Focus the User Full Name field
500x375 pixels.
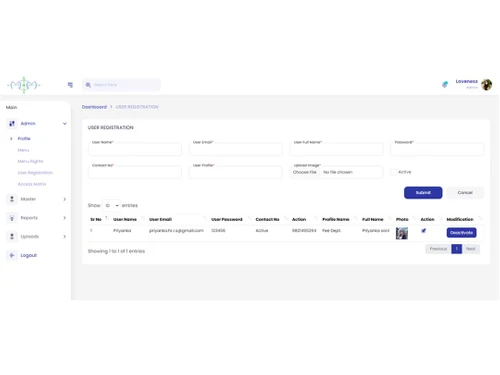tap(336, 149)
